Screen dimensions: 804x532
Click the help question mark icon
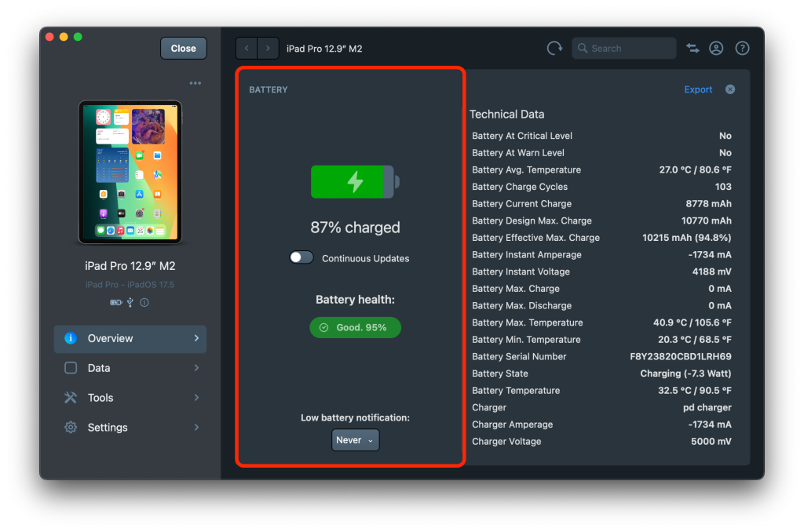pyautogui.click(x=742, y=49)
